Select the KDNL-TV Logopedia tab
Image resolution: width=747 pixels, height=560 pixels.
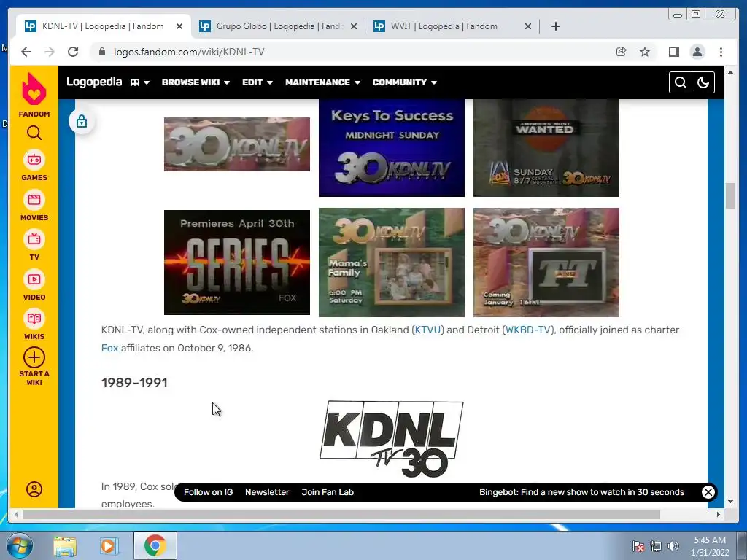(x=103, y=26)
